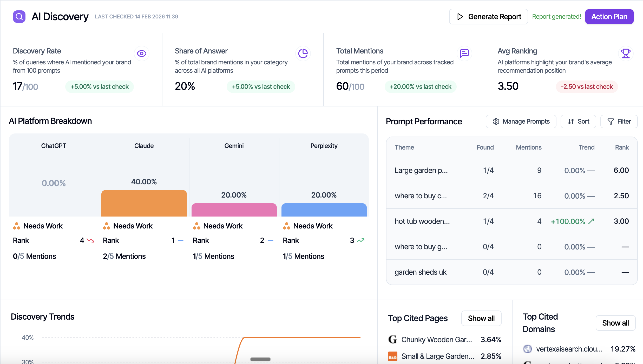Click the Filter funnel icon
This screenshot has height=364, width=643.
611,121
